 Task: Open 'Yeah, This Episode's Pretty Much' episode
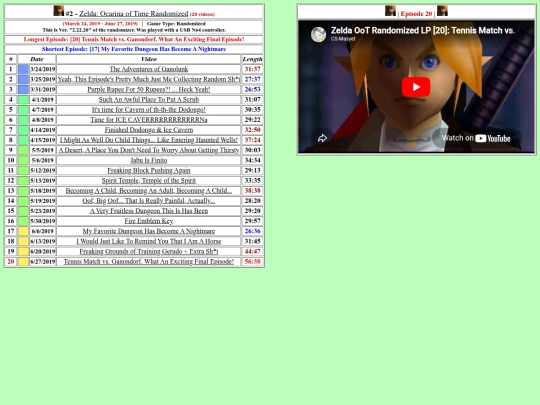coord(149,79)
